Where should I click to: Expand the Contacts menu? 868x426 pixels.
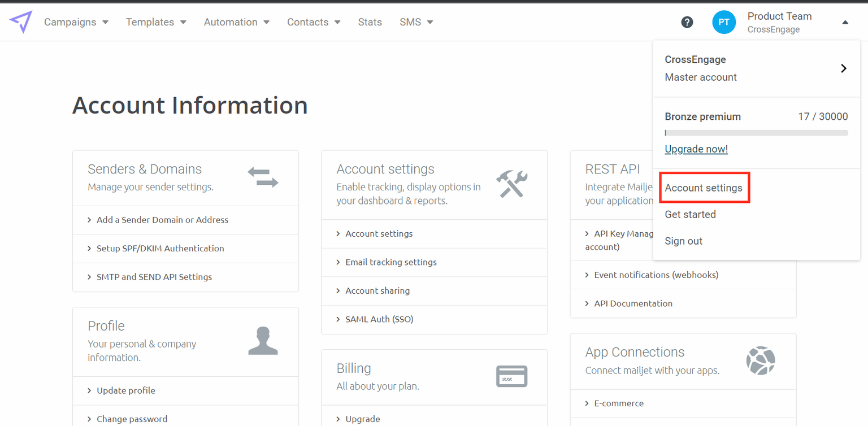point(314,22)
